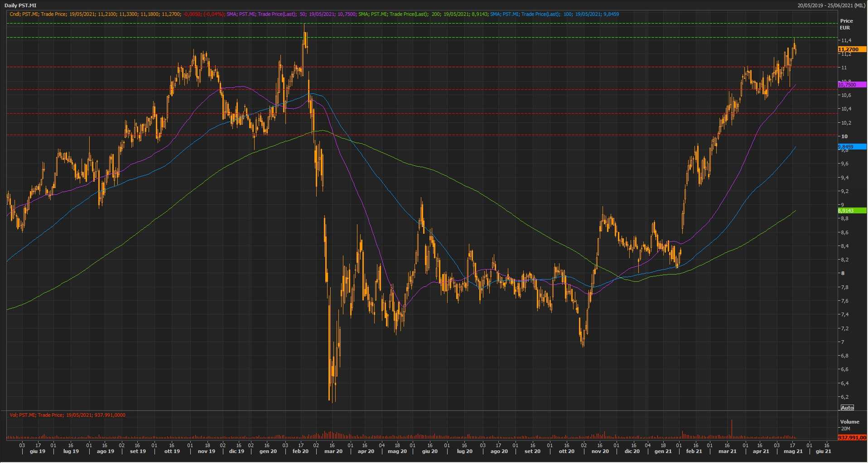
Task: Click the giu 19 month on time axis
Action: 38,451
